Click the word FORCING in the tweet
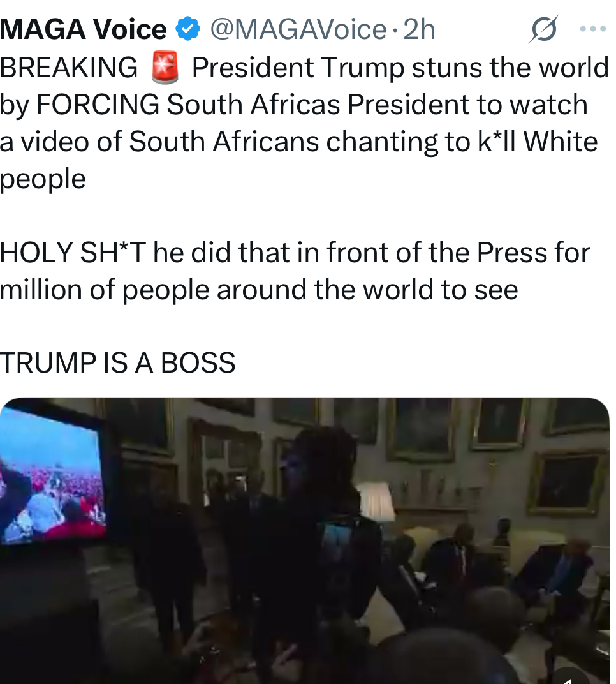This screenshot has height=684, width=616. click(x=98, y=105)
